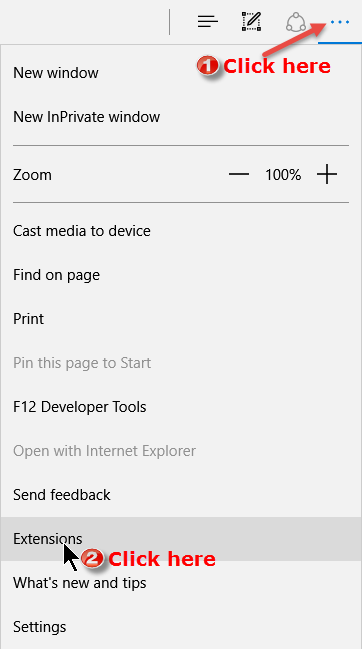Select Cast media to device
Screen dimensions: 362x649
(x=181, y=231)
